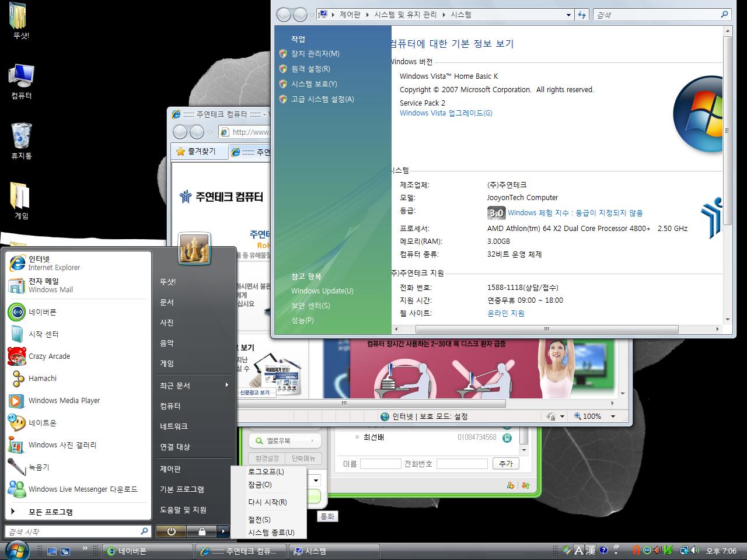
Task: Select the 게임 folder desktop icon
Action: point(21,201)
